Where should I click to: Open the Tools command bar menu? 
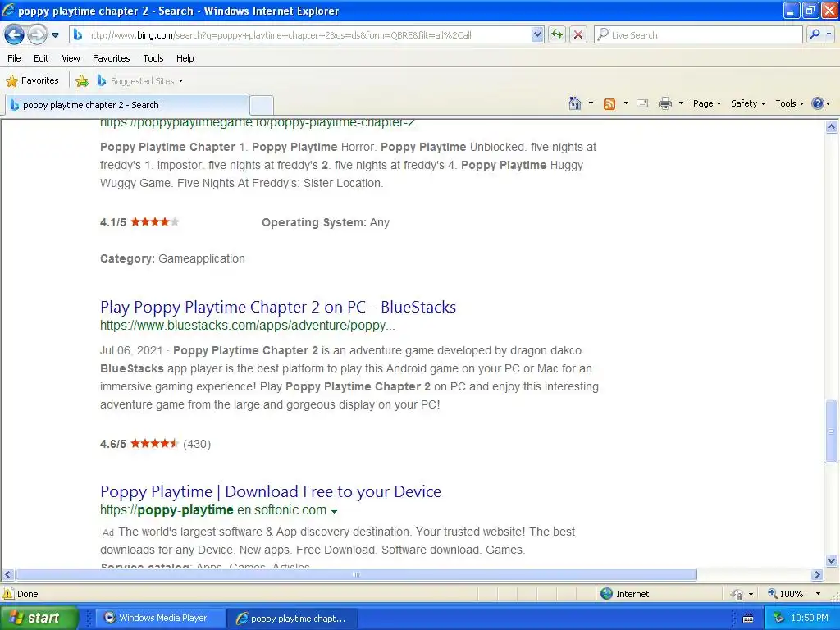(x=789, y=103)
